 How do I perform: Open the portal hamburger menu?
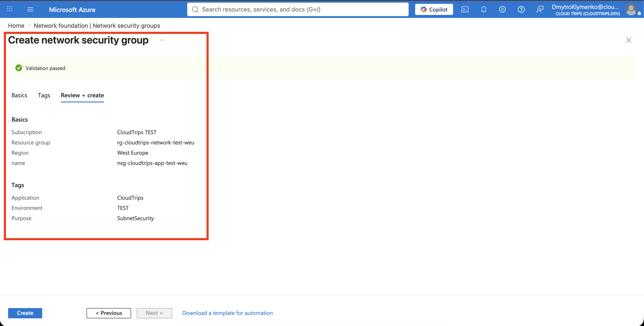pyautogui.click(x=30, y=9)
